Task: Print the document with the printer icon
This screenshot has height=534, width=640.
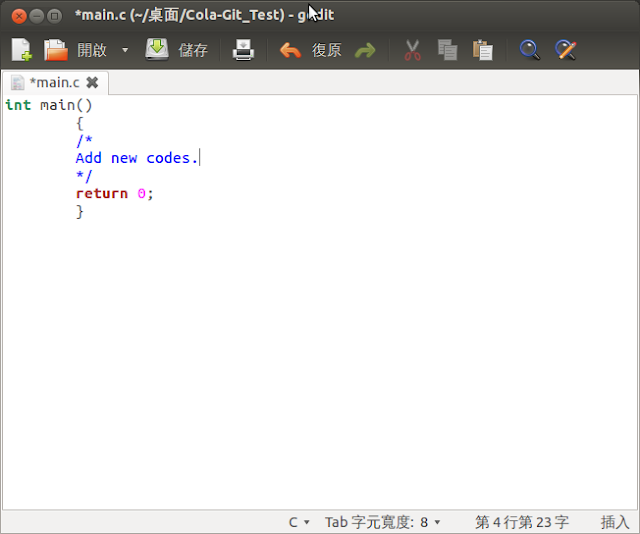Action: (244, 50)
